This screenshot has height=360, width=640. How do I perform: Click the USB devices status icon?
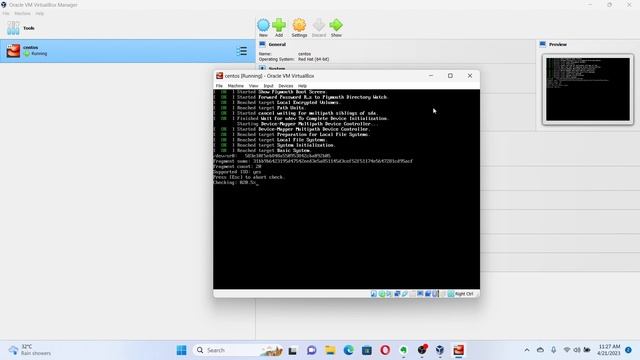point(405,294)
